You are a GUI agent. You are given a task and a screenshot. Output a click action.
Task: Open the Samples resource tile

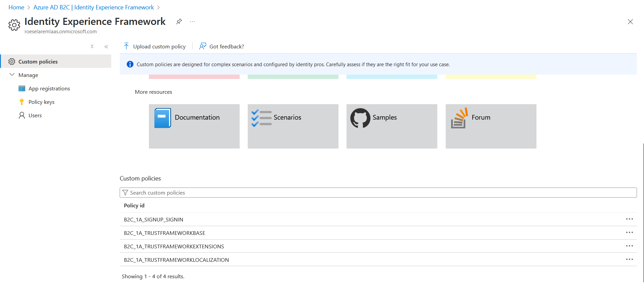pos(392,126)
